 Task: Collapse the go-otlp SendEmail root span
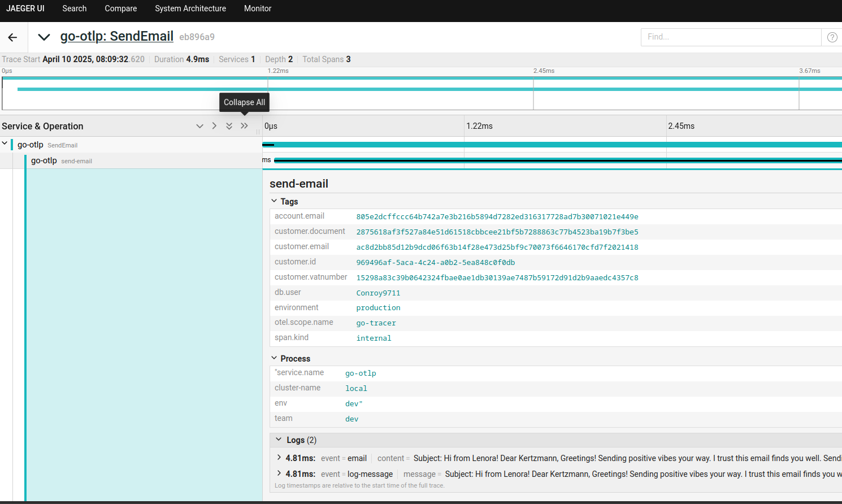pyautogui.click(x=5, y=144)
